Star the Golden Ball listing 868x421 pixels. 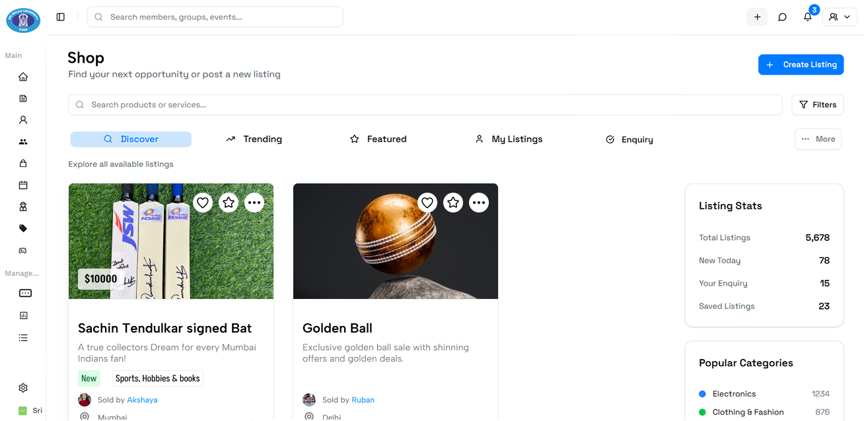453,203
